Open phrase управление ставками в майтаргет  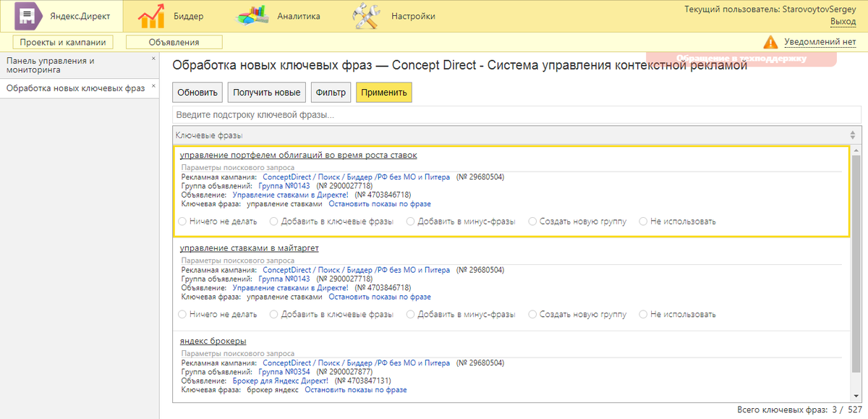(x=250, y=248)
